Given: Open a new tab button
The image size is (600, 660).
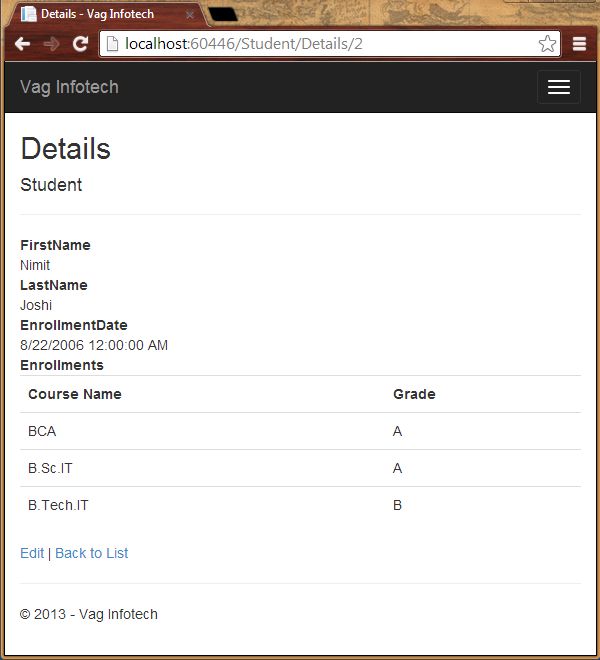Looking at the screenshot, I should pyautogui.click(x=223, y=14).
